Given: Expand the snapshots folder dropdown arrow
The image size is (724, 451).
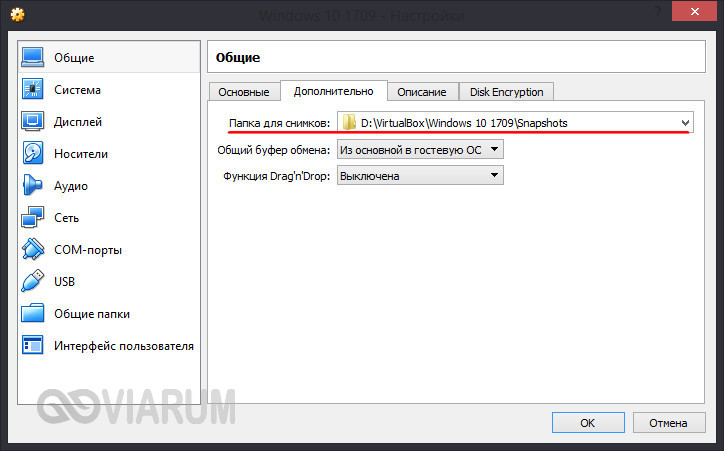Looking at the screenshot, I should point(685,123).
